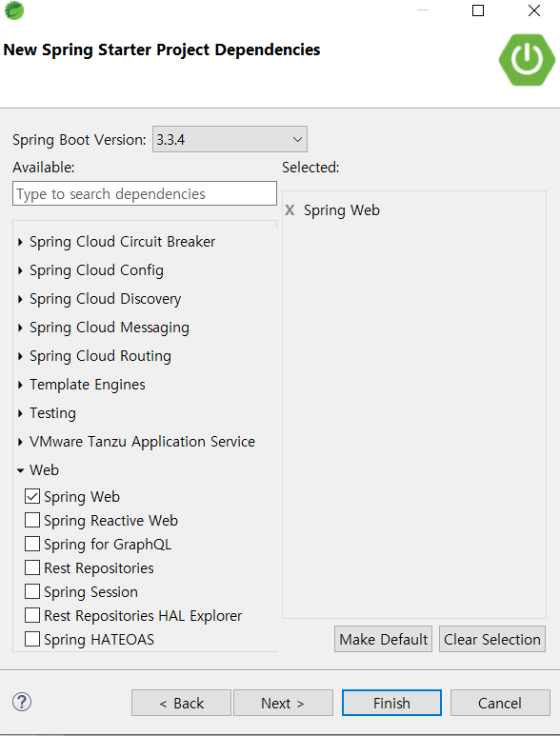The height and width of the screenshot is (736, 560).
Task: Focus the dependency search field
Action: point(145,193)
